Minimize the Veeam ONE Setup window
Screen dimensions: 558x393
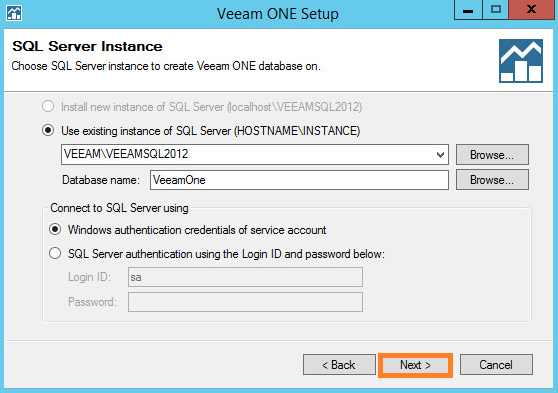pyautogui.click(x=468, y=10)
